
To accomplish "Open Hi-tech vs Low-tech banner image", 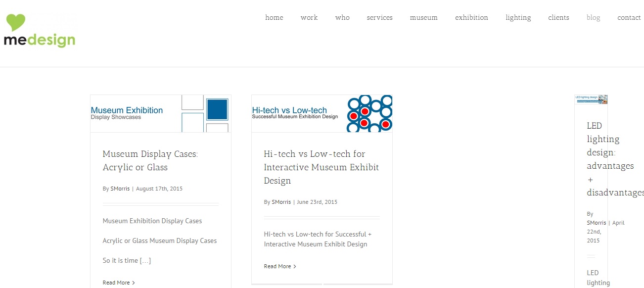I will pyautogui.click(x=322, y=113).
